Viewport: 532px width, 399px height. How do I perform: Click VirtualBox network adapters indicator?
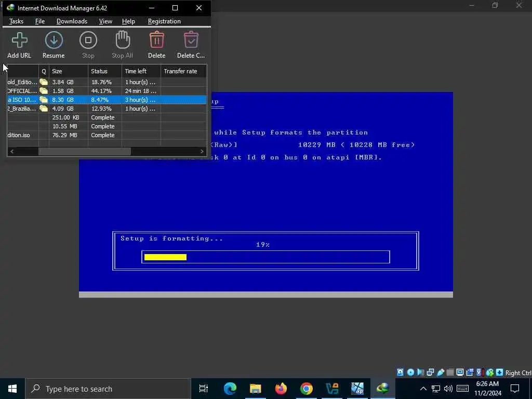click(x=430, y=372)
